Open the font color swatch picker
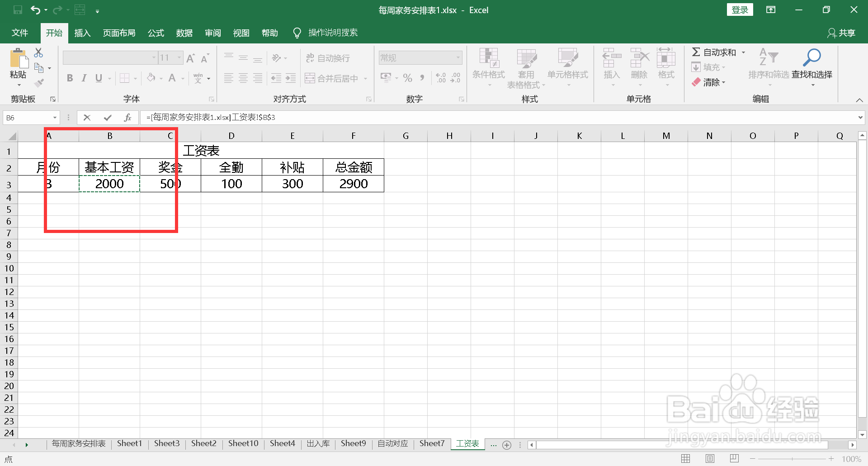 coord(173,78)
